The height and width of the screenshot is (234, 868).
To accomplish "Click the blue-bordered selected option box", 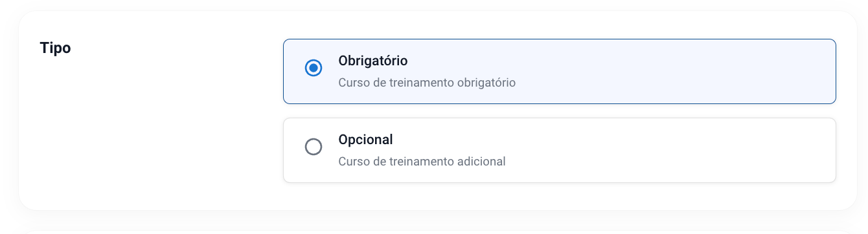I will click(560, 71).
